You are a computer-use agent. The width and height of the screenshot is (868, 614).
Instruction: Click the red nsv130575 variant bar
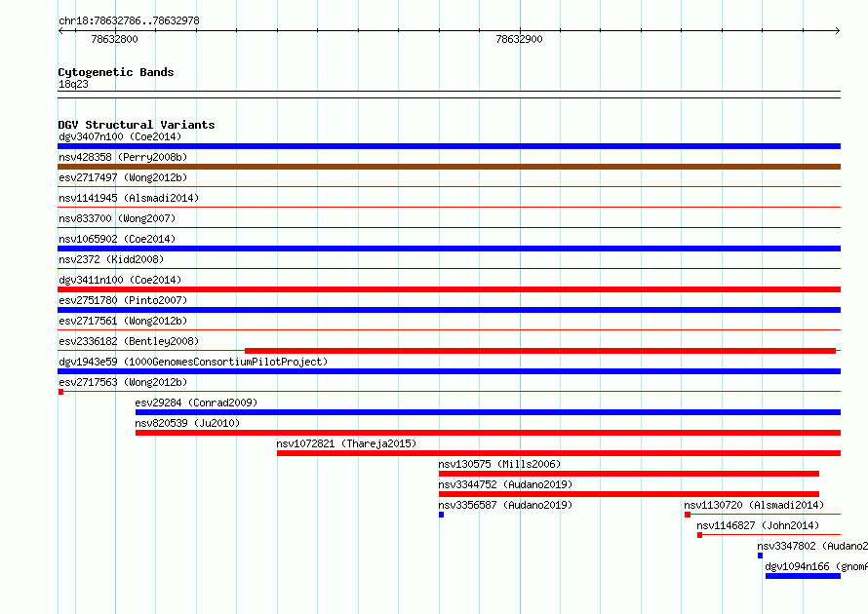point(629,474)
